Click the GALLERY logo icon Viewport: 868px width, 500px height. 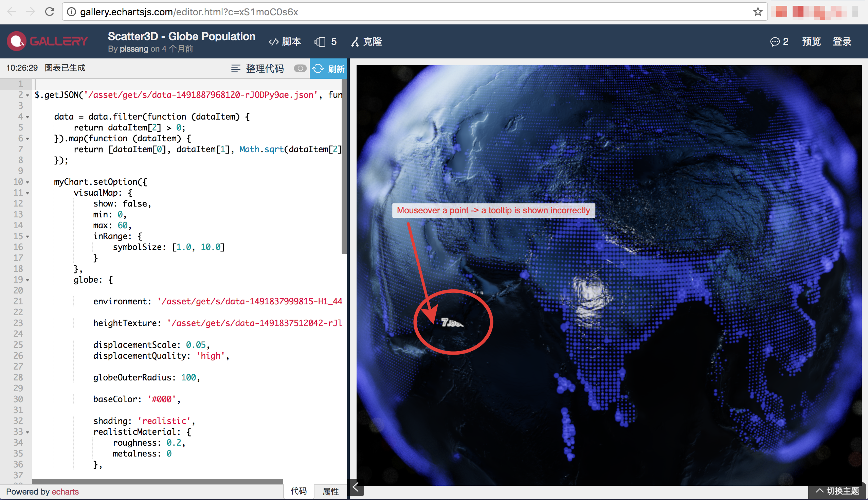click(x=16, y=41)
